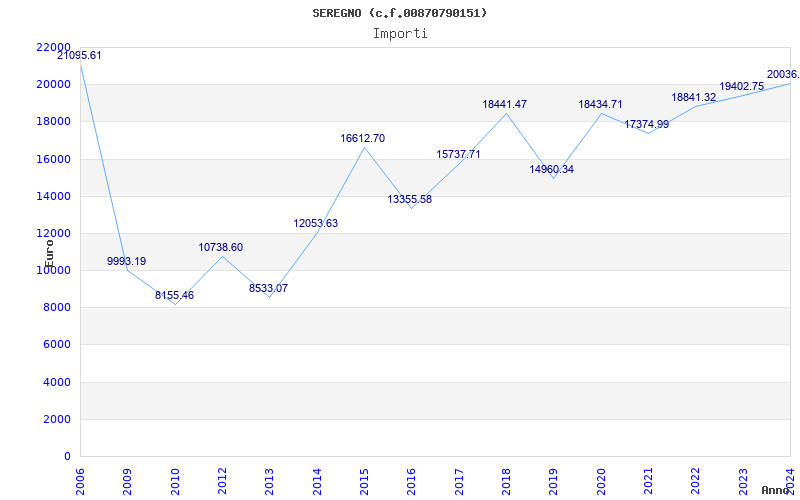Click the 6000 y-axis value
This screenshot has width=800, height=500.
point(56,344)
